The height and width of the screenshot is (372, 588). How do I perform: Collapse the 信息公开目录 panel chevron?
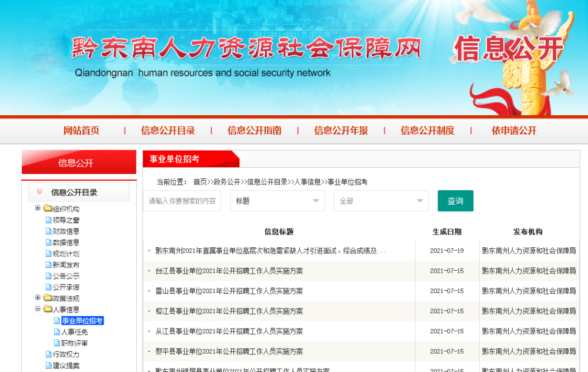pos(39,192)
